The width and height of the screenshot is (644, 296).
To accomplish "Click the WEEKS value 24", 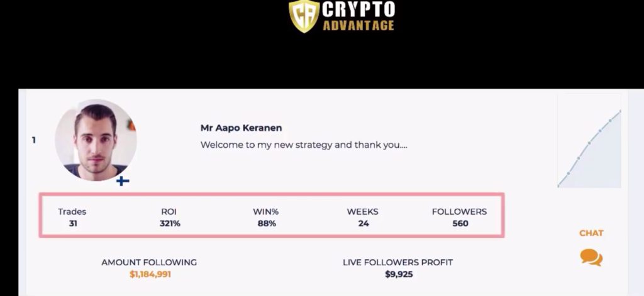I will [x=364, y=224].
